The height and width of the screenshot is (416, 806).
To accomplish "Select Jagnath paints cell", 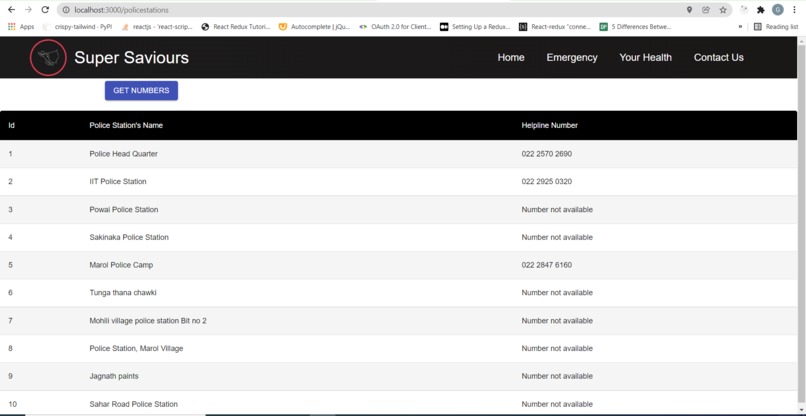I will [114, 376].
